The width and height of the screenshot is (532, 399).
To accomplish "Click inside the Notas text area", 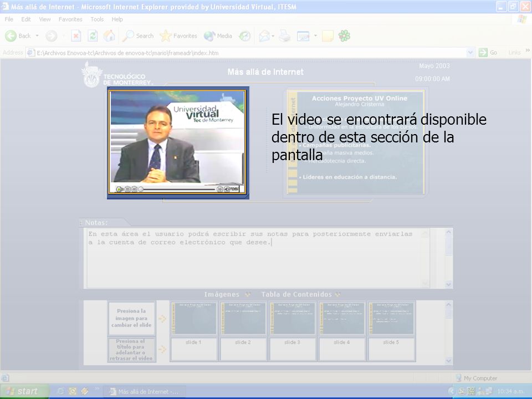I will (x=258, y=258).
